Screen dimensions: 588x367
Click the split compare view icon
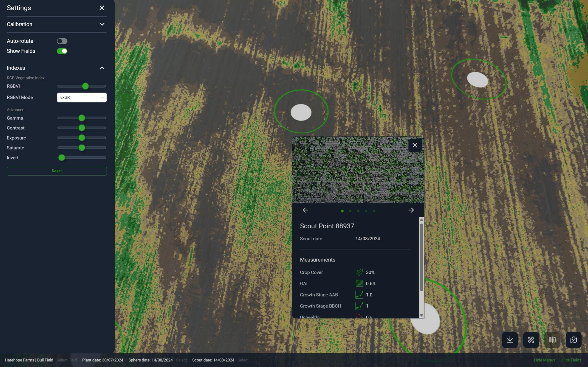coord(552,340)
